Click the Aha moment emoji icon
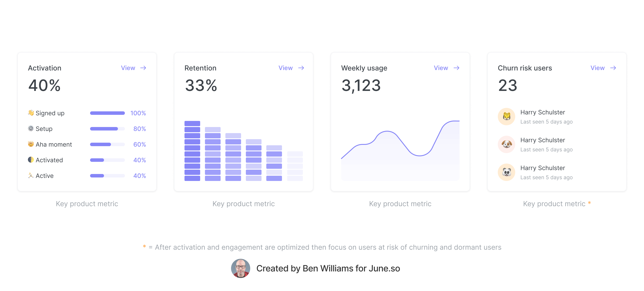Viewport: 644px width, 291px height. point(31,144)
